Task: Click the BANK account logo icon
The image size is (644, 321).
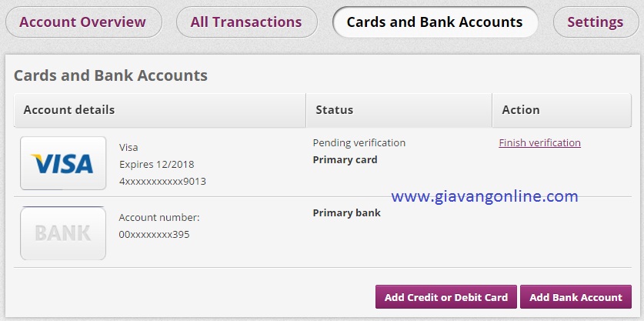Action: pyautogui.click(x=63, y=233)
